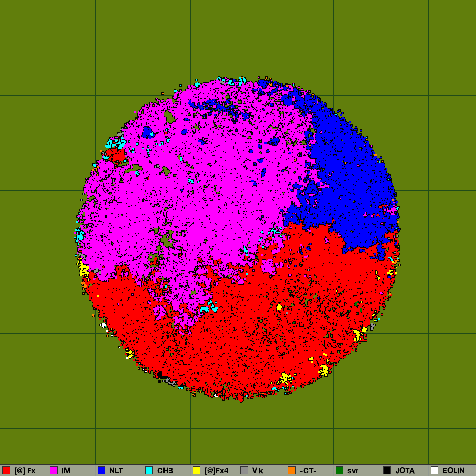Click the black JOTA legend swatch
476x476 pixels.
point(387,470)
